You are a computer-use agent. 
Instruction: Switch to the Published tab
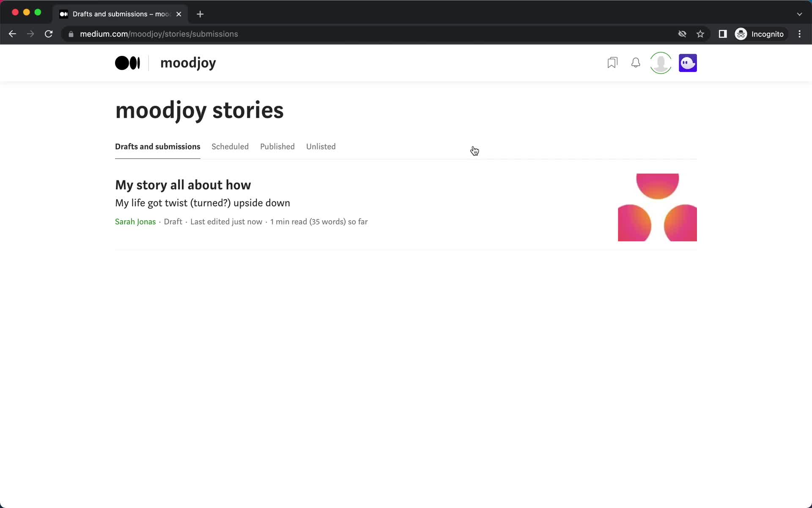(277, 146)
